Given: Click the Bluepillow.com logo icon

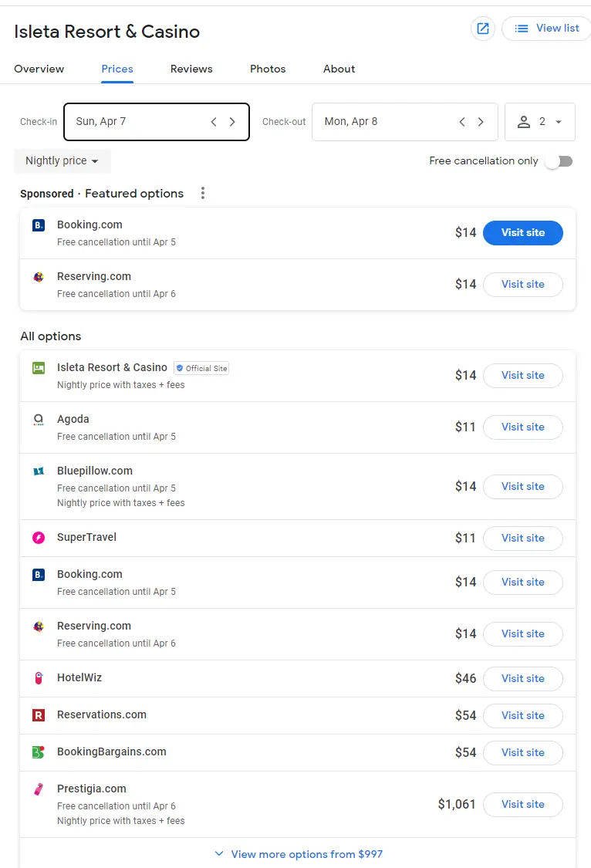Looking at the screenshot, I should (39, 471).
